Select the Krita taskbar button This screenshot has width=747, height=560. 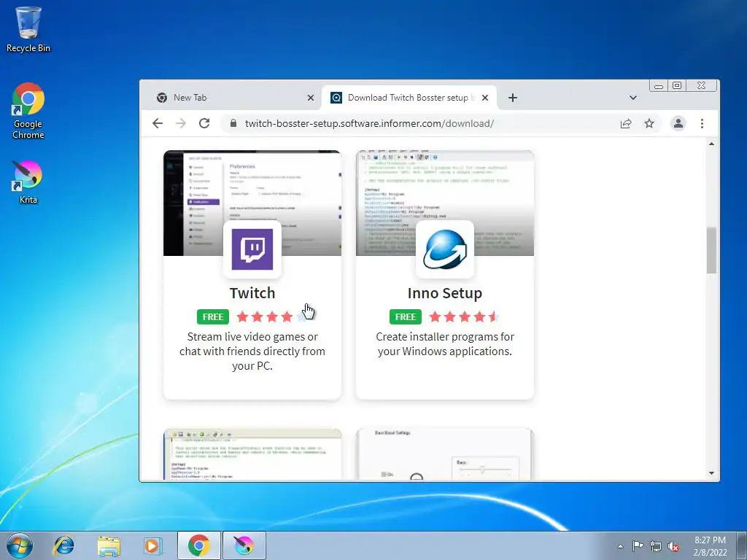point(244,545)
